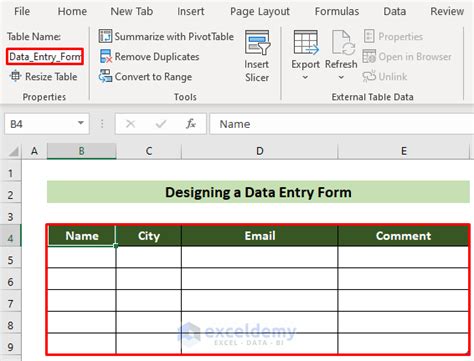The height and width of the screenshot is (361, 474).
Task: Click the Name header cell
Action: click(82, 236)
